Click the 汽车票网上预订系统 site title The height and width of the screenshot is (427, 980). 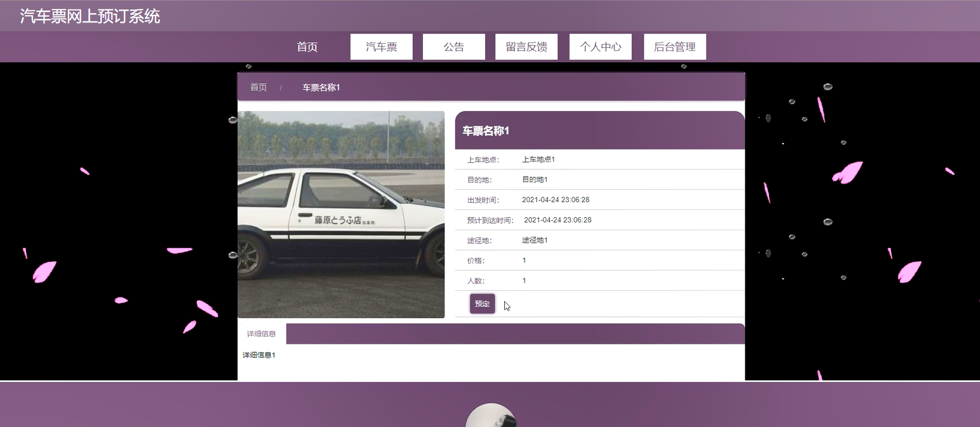90,16
